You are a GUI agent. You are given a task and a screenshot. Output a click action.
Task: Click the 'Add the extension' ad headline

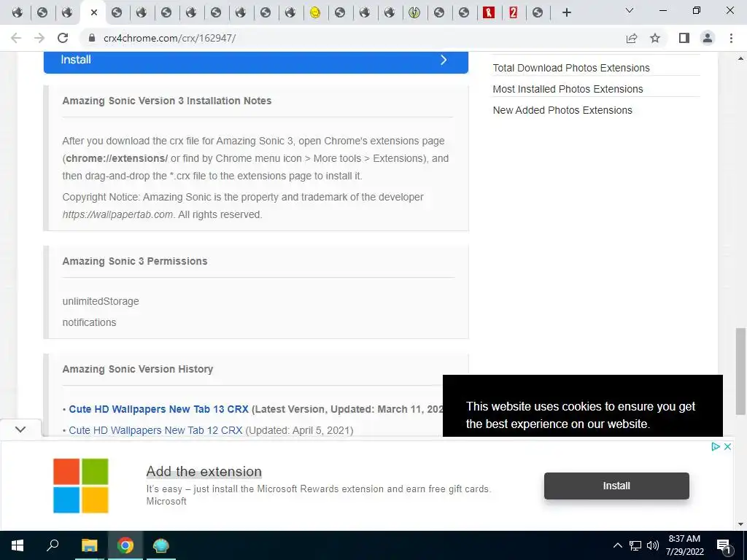(204, 472)
